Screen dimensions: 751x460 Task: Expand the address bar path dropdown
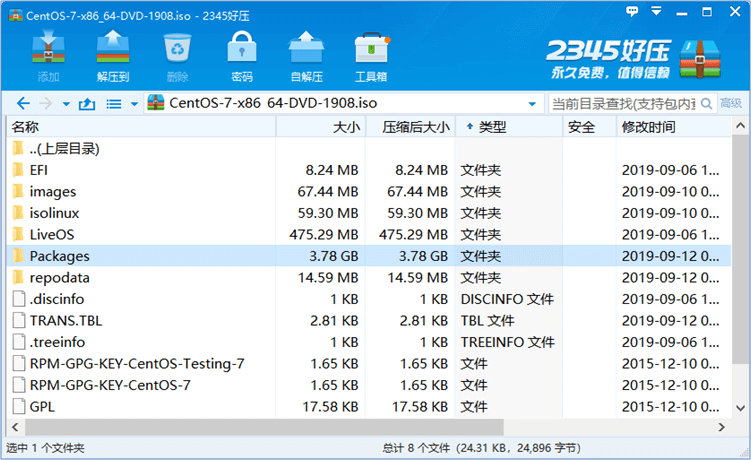click(x=532, y=104)
